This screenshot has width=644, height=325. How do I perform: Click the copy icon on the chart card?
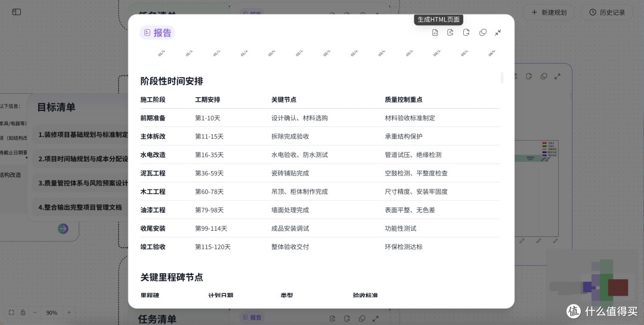543,76
